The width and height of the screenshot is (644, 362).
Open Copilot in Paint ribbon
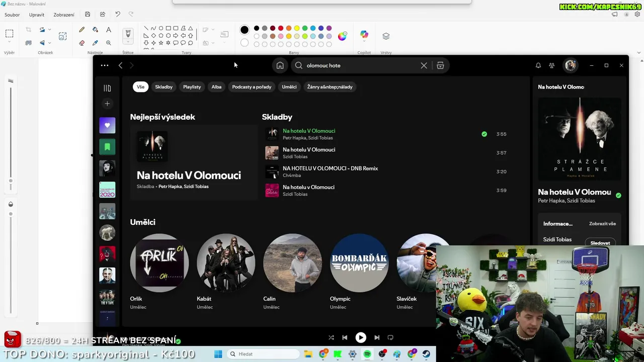click(364, 35)
